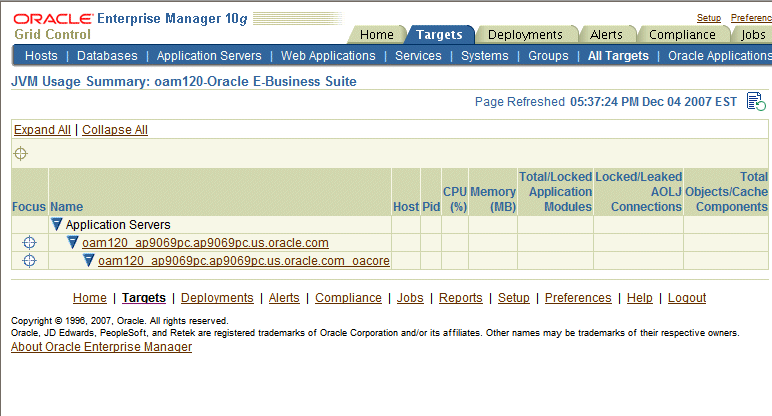Open footer Help link
Image resolution: width=772 pixels, height=416 pixels.
click(640, 298)
